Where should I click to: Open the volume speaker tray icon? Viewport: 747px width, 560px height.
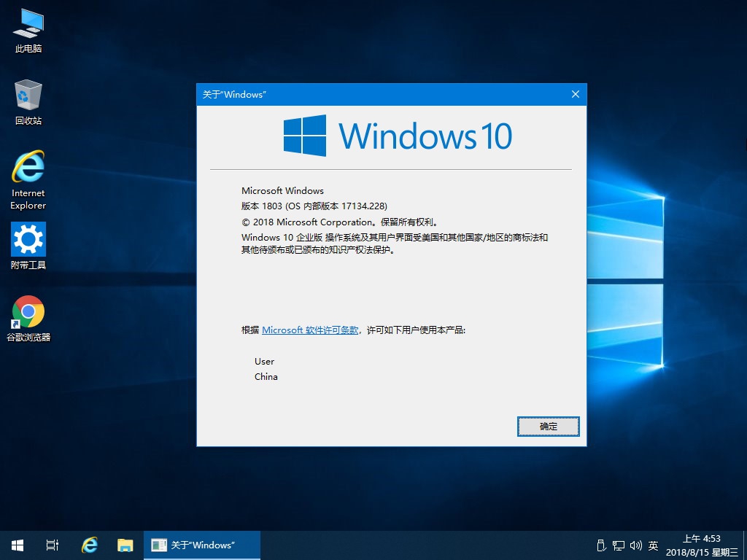(x=635, y=545)
